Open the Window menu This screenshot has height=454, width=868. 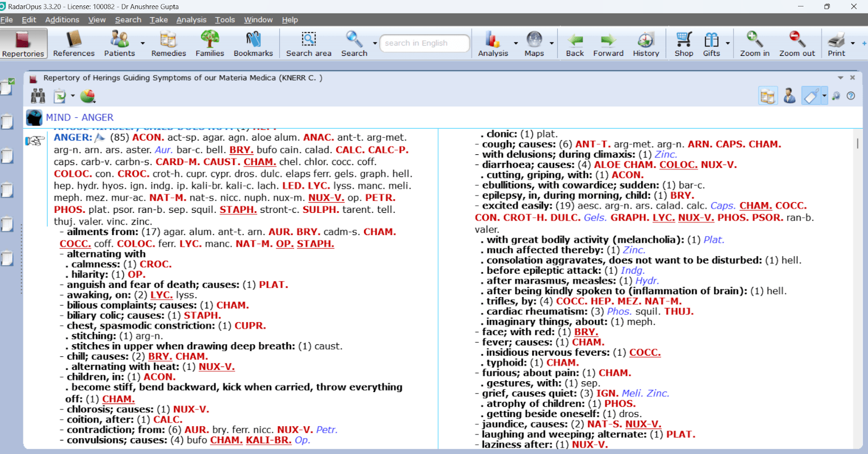258,20
